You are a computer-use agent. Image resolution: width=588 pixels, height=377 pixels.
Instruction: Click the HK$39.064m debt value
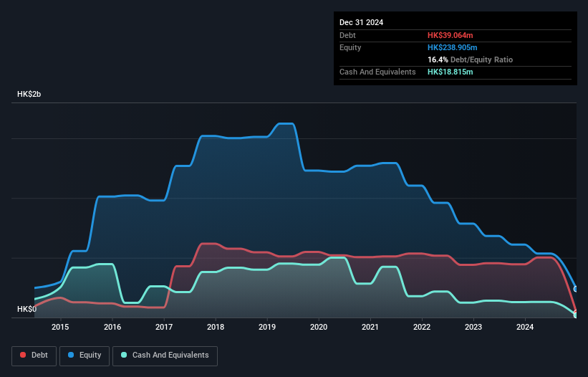450,35
